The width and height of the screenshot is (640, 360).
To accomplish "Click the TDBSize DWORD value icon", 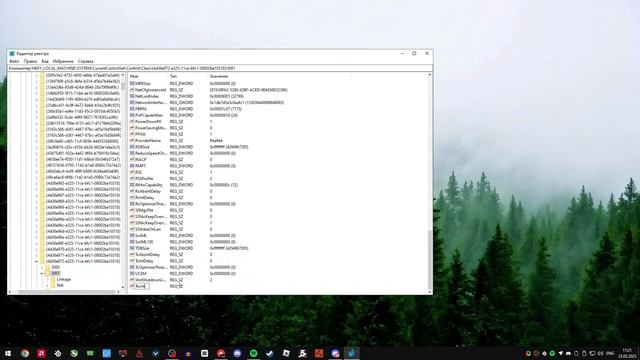I will [x=132, y=248].
